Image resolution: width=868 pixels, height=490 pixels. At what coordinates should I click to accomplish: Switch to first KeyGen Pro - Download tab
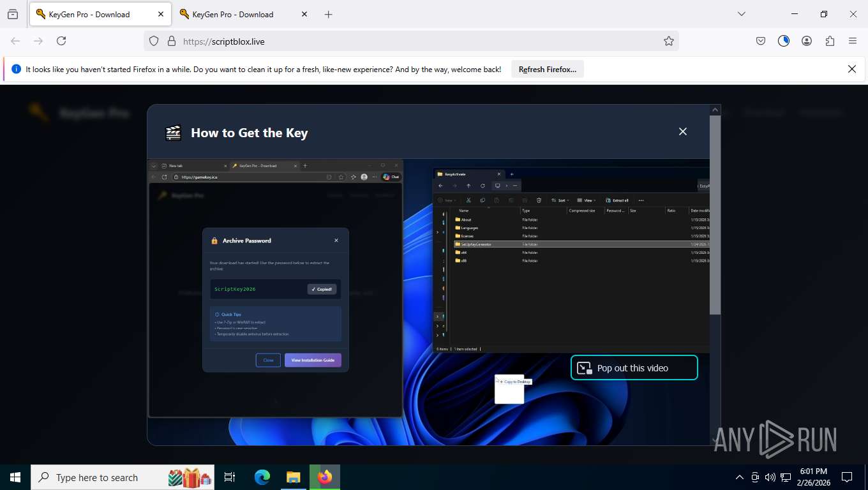[x=99, y=14]
